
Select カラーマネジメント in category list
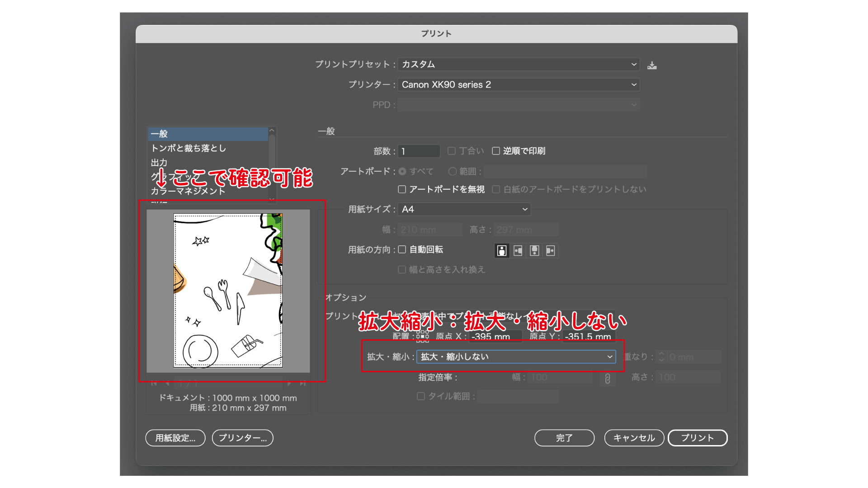[x=188, y=191]
